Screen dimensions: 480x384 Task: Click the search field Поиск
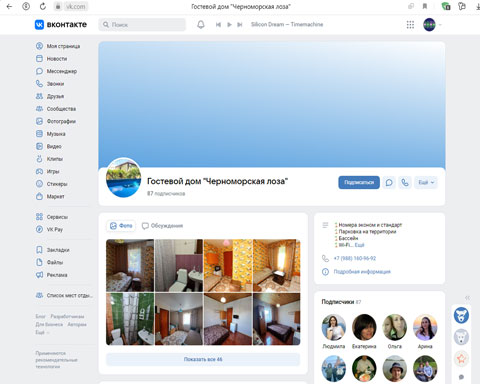pyautogui.click(x=142, y=25)
